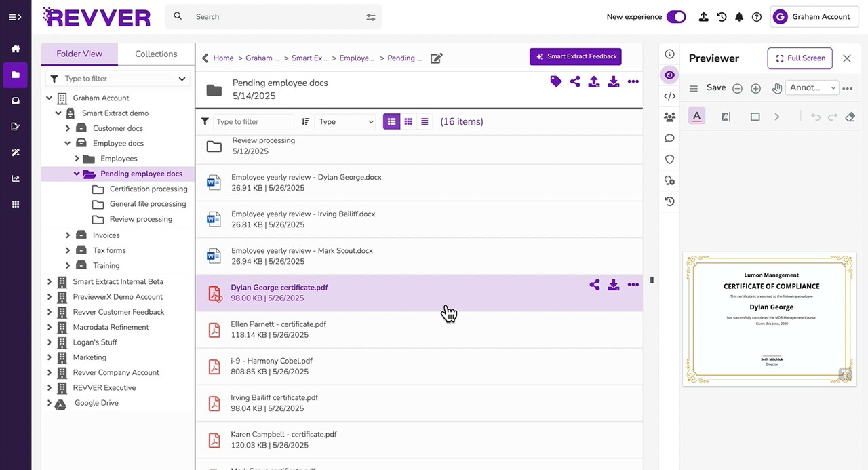This screenshot has height=470, width=868.
Task: Open the Type sort dropdown
Action: [346, 121]
